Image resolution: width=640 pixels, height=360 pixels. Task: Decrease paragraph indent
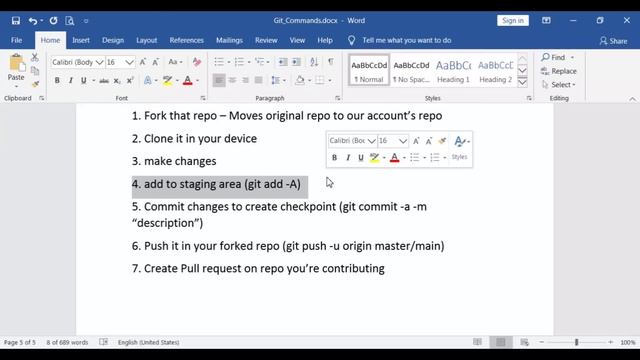click(282, 62)
